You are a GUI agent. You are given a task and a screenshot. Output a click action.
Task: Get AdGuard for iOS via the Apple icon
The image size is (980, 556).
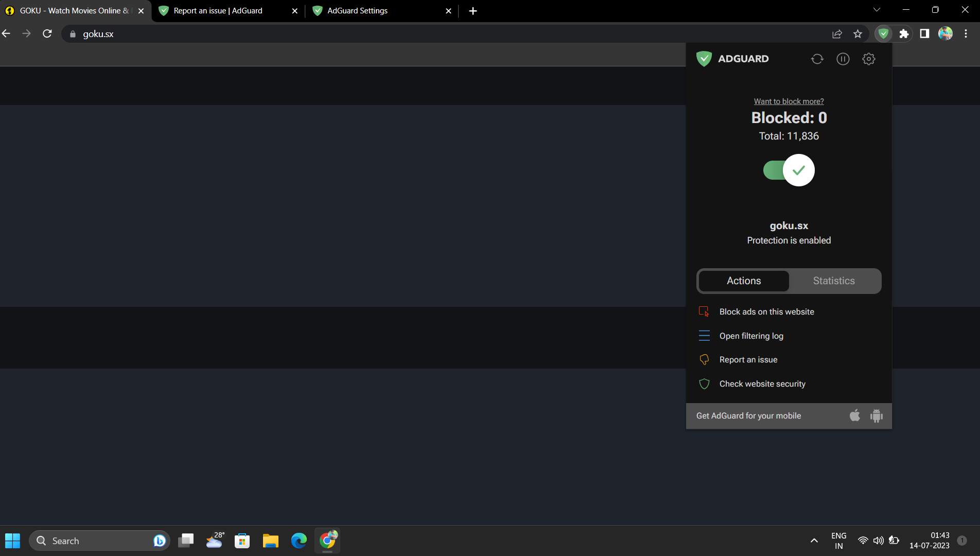click(x=854, y=415)
